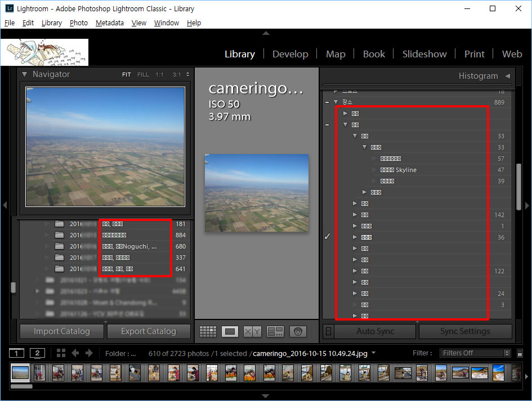Collapse the Navigator panel triangle
532x401 pixels.
(x=24, y=74)
